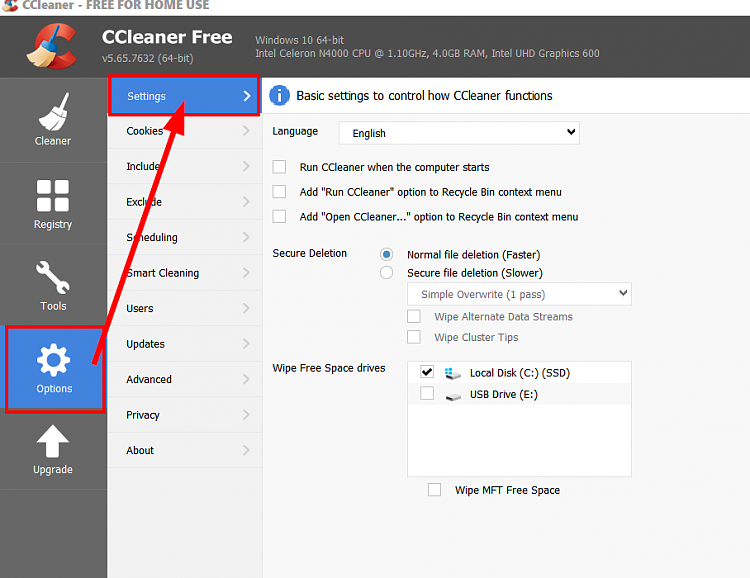
Task: Enable Run CCleaner when the computer starts
Action: coord(279,167)
